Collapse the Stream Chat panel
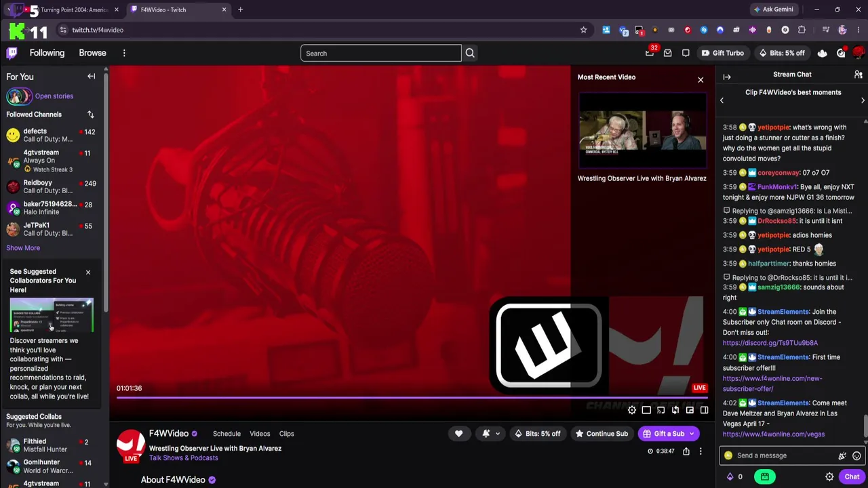Viewport: 868px width, 488px height. click(x=727, y=77)
